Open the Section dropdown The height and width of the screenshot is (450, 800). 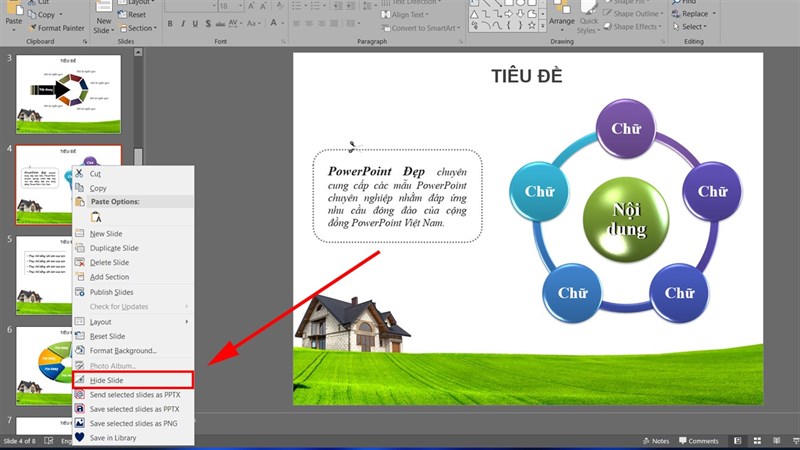[x=138, y=28]
